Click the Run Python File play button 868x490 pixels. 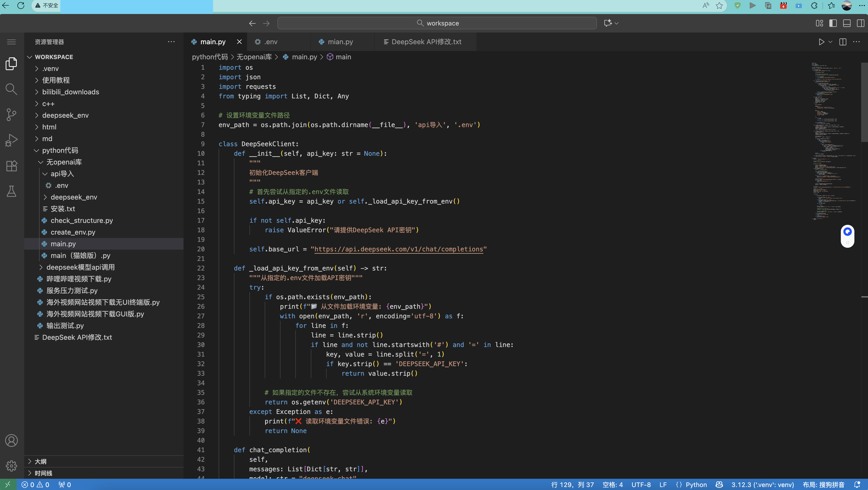click(821, 42)
